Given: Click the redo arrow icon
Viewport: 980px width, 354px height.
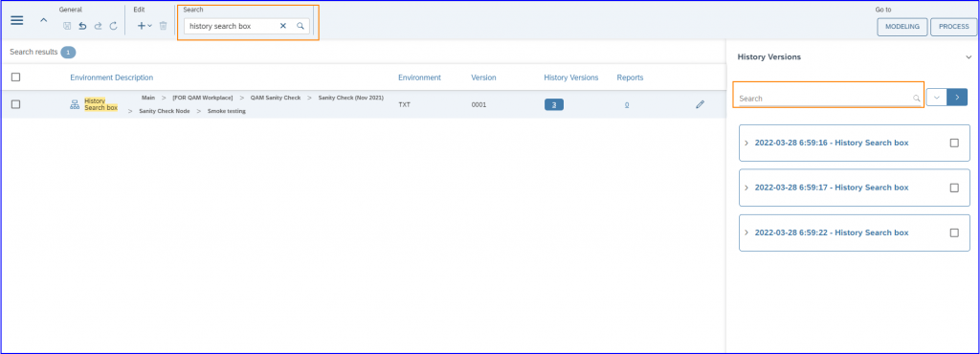Looking at the screenshot, I should pyautogui.click(x=99, y=26).
